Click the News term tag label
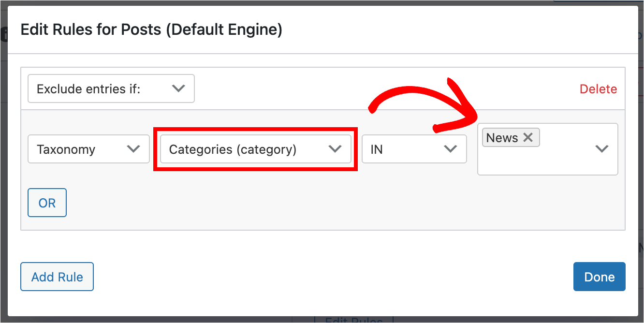 502,138
